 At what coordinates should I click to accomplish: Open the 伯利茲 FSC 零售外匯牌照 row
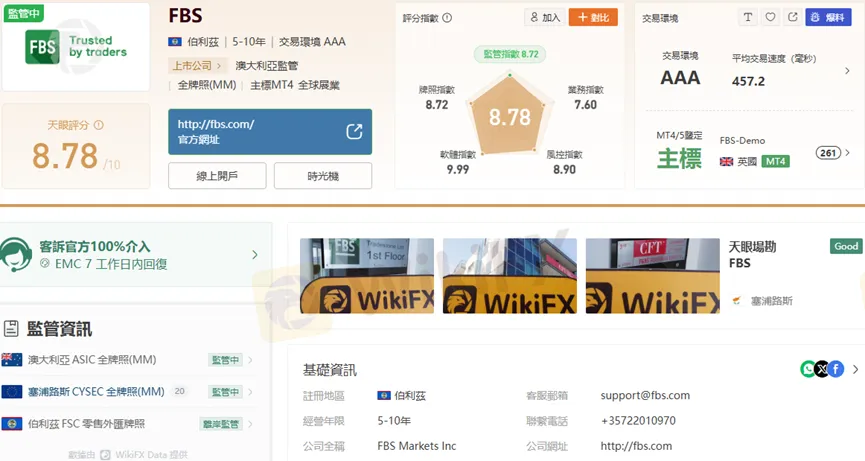click(128, 424)
